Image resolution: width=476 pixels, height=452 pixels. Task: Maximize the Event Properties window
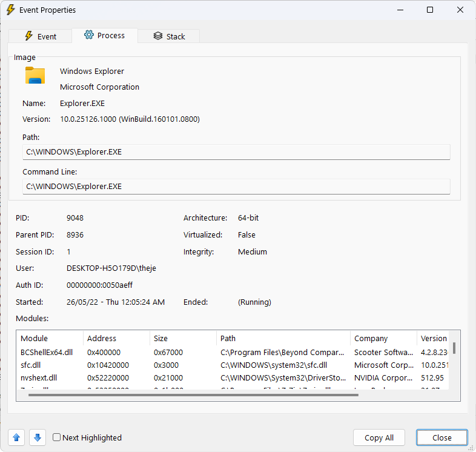click(430, 10)
